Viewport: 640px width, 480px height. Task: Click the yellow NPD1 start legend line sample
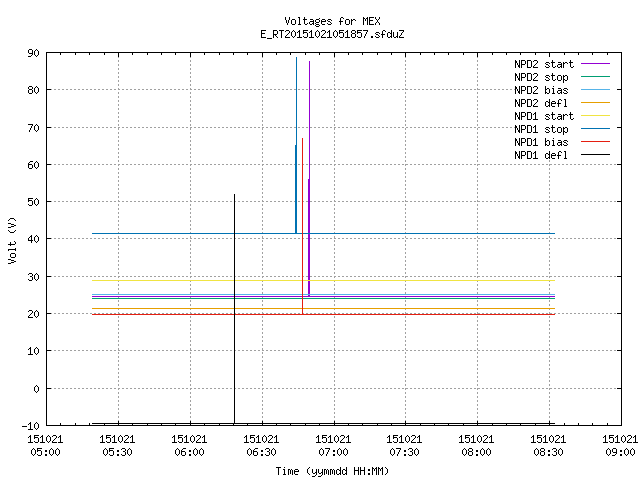pos(595,116)
